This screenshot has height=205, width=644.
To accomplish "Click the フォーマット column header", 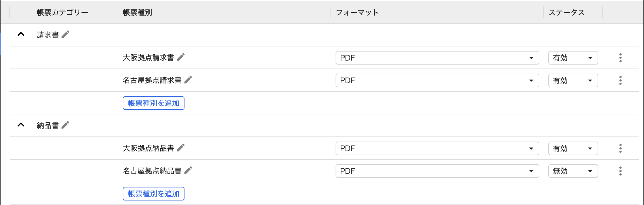I will [x=357, y=12].
